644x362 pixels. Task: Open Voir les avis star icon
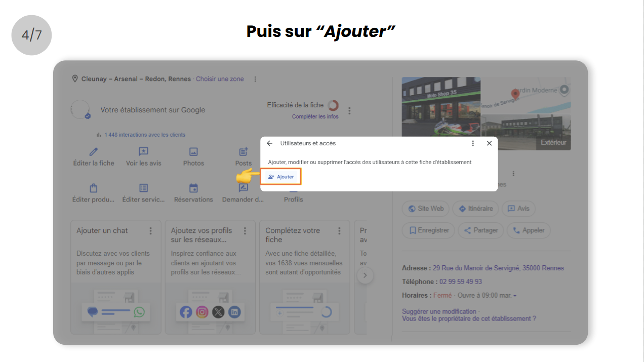[144, 151]
